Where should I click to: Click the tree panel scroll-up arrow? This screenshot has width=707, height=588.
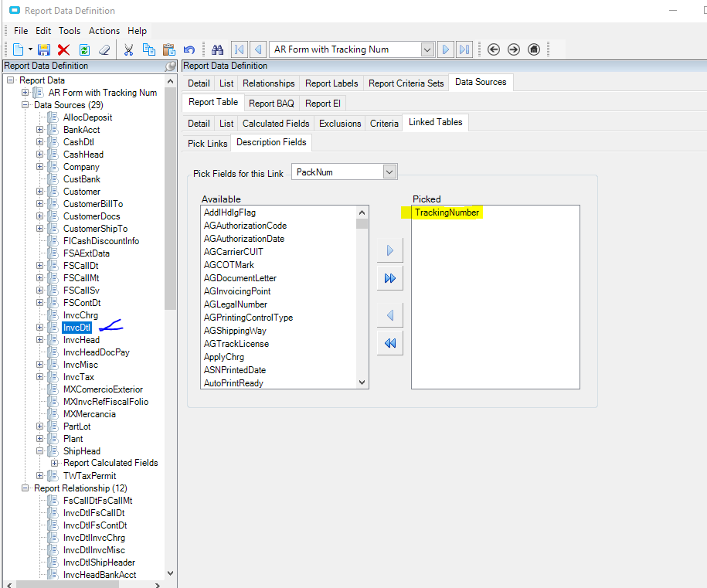point(170,82)
